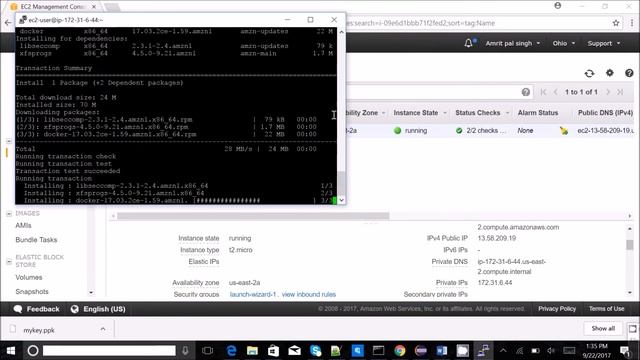The height and width of the screenshot is (360, 640).
Task: Select IPv4 Public IP value 13.58.209.19
Action: point(497,238)
